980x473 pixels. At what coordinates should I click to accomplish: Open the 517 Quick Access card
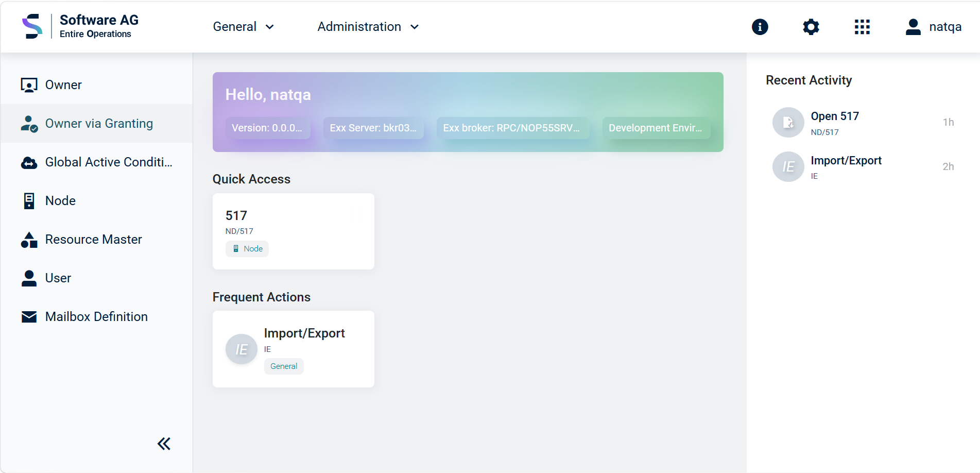294,231
